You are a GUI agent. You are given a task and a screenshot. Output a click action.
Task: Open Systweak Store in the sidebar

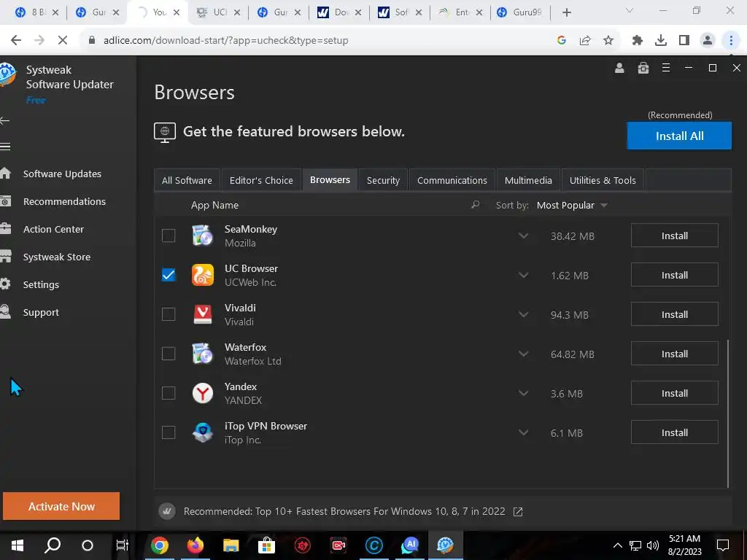(x=57, y=257)
